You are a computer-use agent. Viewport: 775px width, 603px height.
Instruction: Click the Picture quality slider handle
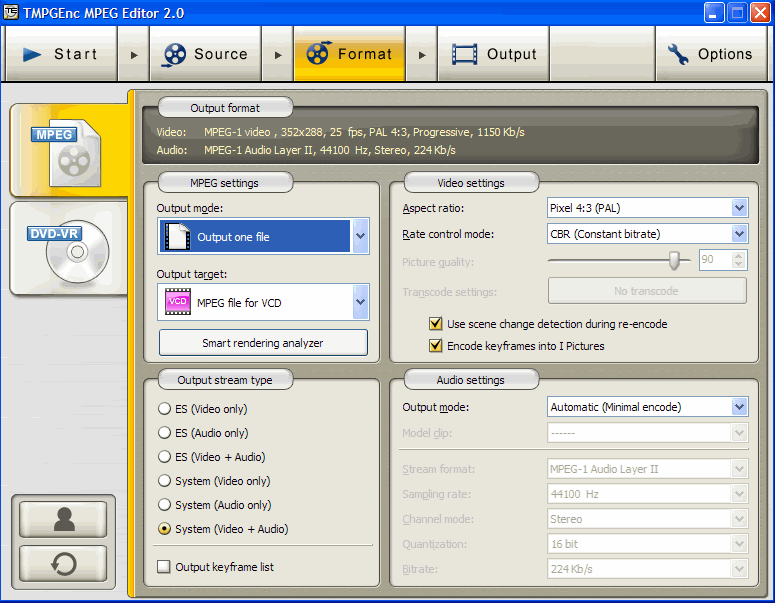(674, 260)
